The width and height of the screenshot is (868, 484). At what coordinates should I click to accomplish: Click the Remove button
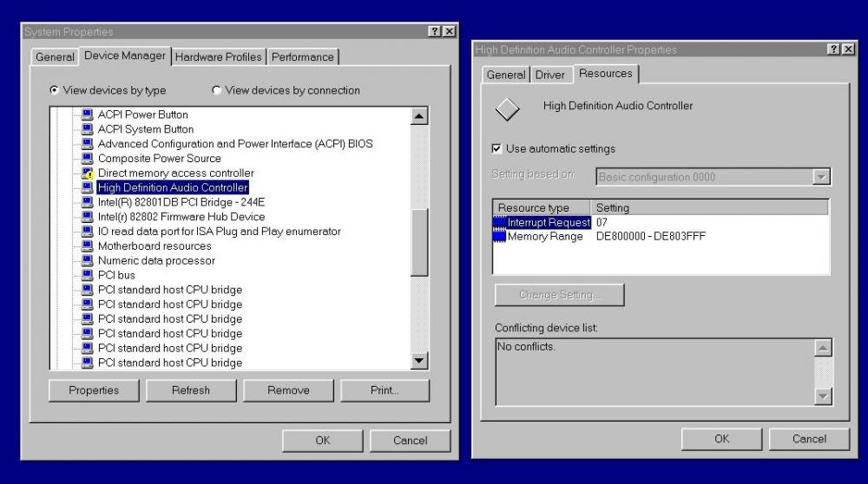(288, 390)
